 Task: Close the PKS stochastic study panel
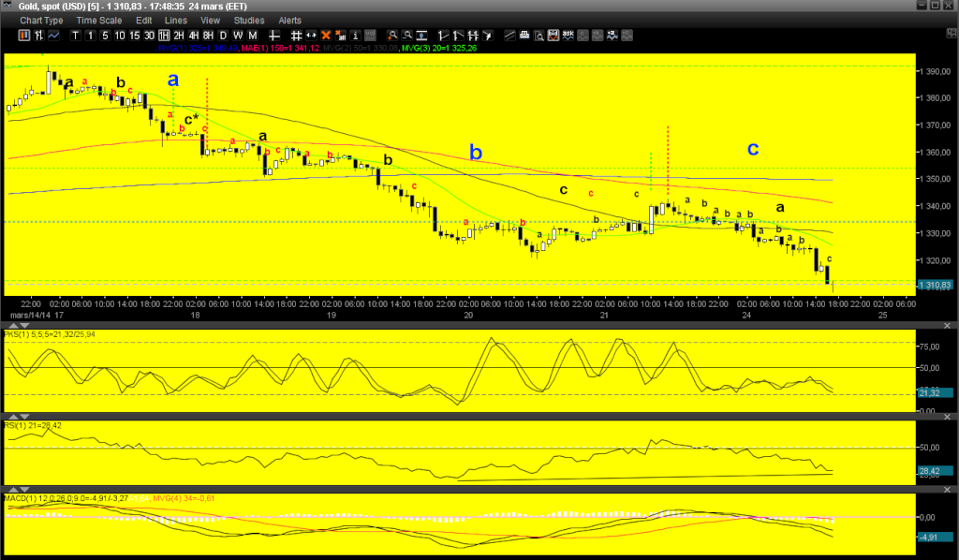click(x=948, y=326)
